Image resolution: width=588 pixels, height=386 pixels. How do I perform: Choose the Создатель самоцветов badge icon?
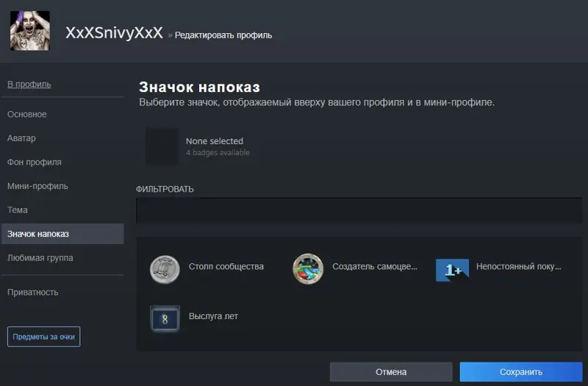click(308, 269)
